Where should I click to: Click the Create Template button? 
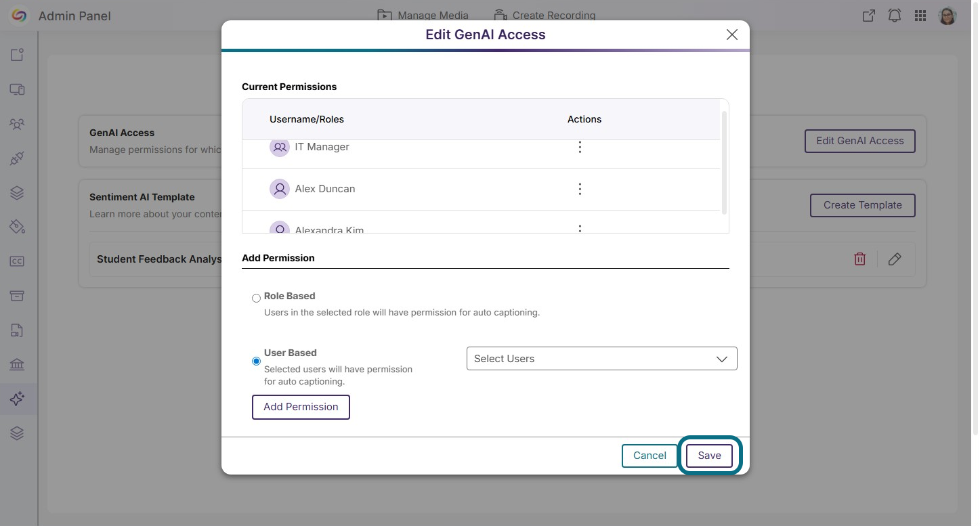862,205
